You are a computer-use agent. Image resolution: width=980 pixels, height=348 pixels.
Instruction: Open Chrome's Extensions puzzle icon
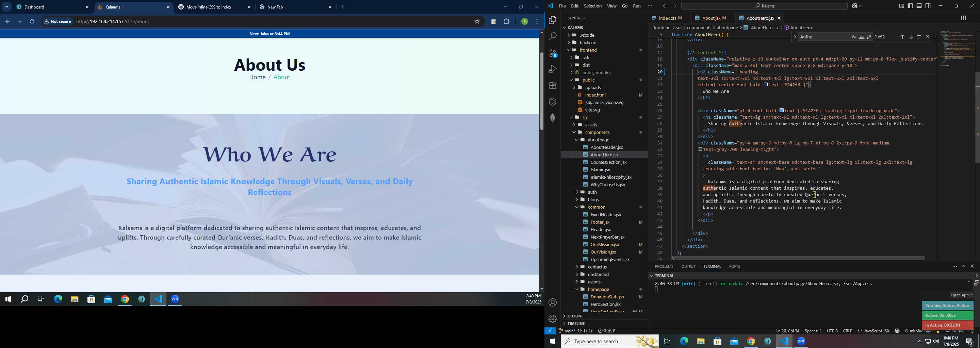[x=506, y=22]
